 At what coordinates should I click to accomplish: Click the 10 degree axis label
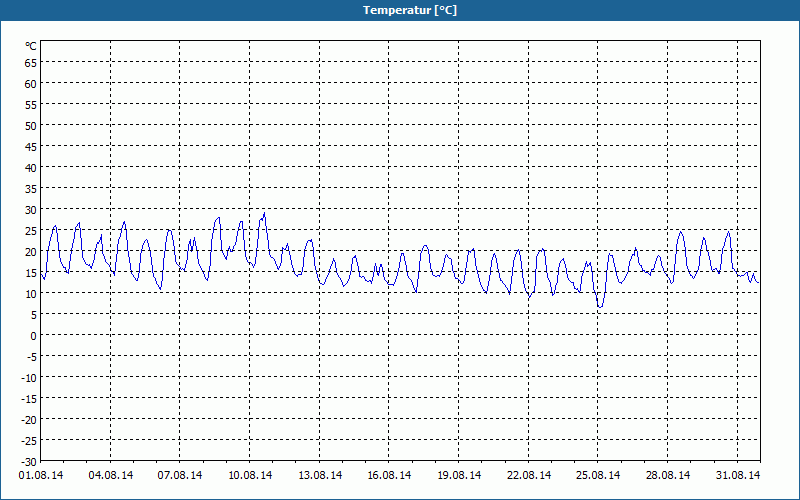31,293
